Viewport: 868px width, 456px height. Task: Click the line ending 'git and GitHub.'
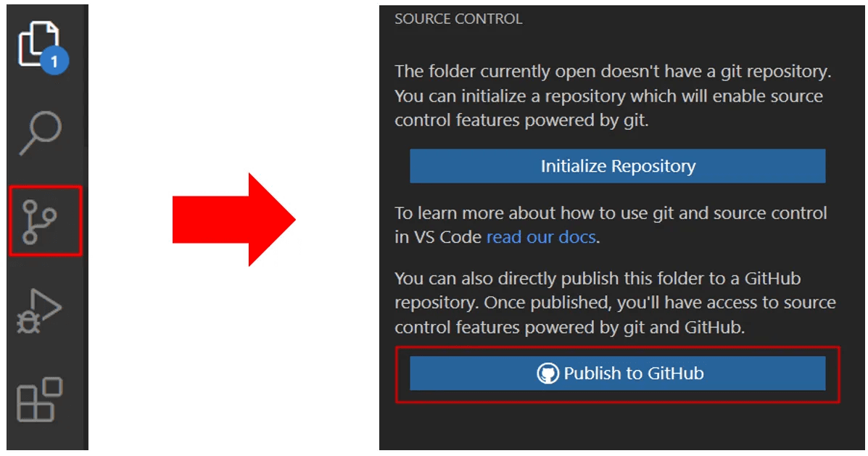point(569,327)
